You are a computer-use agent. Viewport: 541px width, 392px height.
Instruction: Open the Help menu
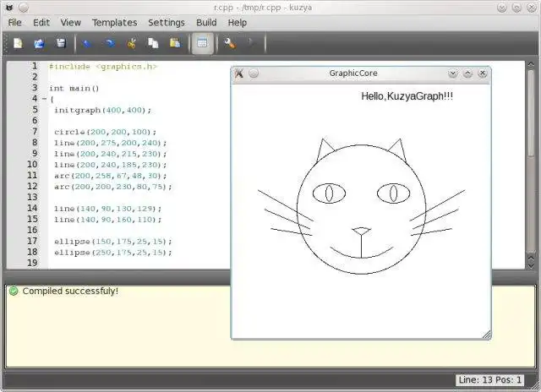tap(238, 23)
